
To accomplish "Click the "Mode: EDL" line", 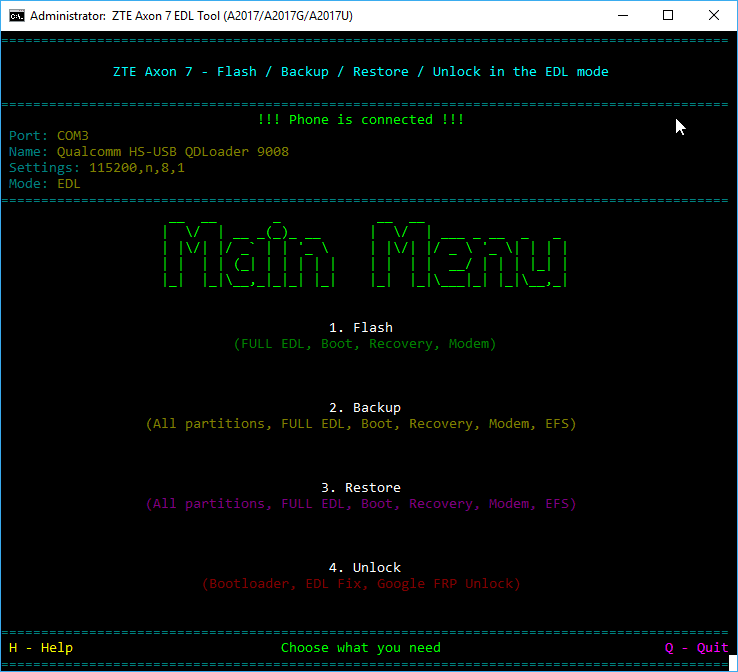I will pos(45,184).
